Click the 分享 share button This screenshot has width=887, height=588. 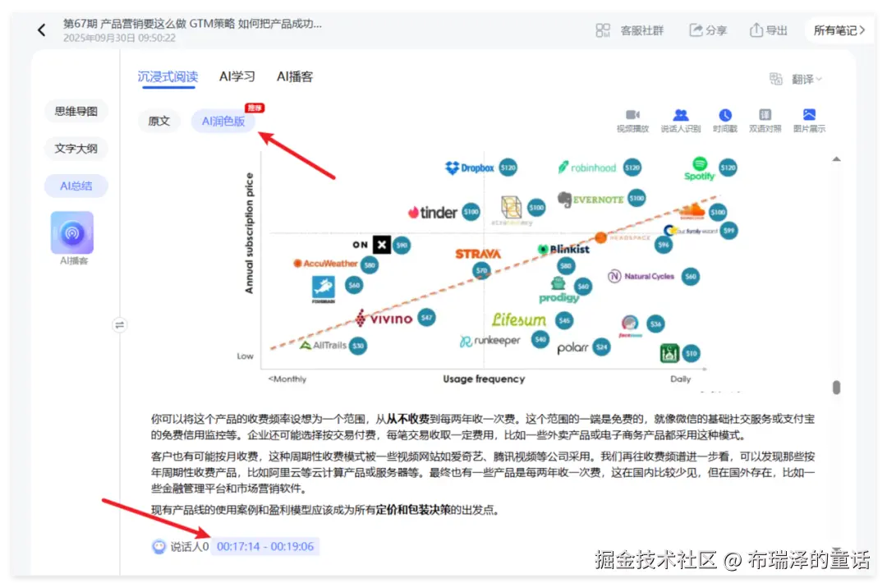tap(708, 30)
